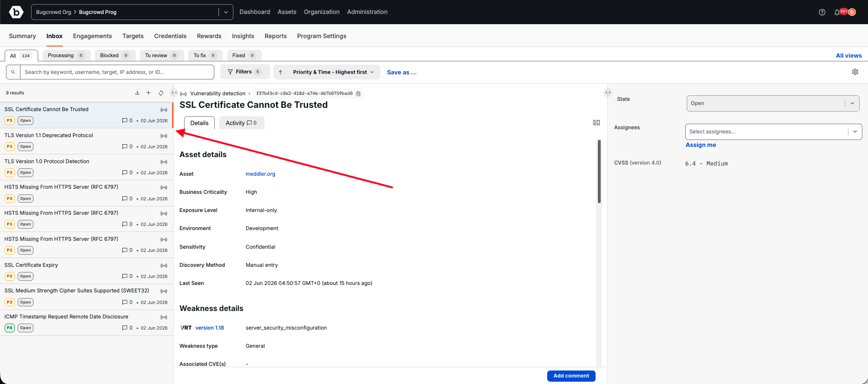Screen dimensions: 868x384
Task: Open the Program Settings tab
Action: tap(322, 36)
